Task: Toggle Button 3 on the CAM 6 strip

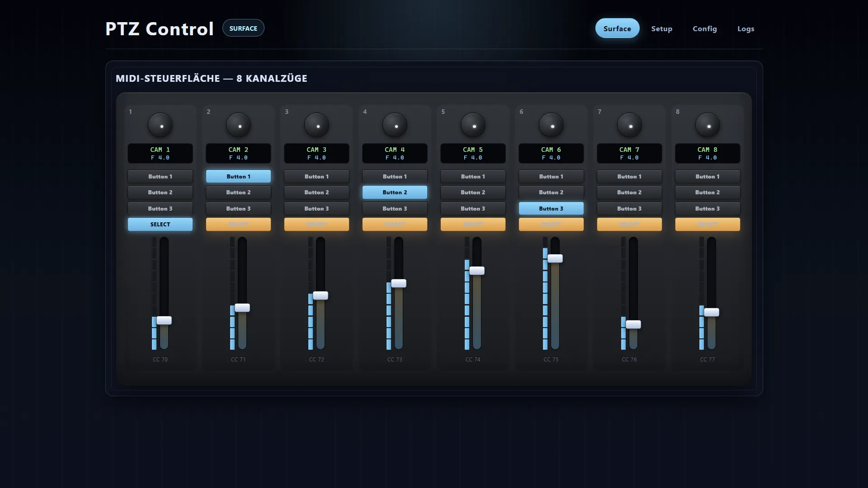Action: [551, 208]
